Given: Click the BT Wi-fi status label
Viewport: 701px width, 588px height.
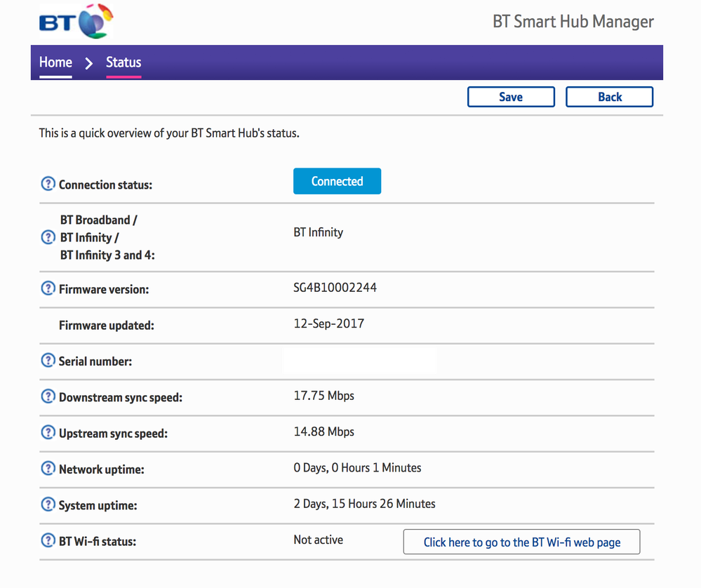Looking at the screenshot, I should click(x=98, y=542).
